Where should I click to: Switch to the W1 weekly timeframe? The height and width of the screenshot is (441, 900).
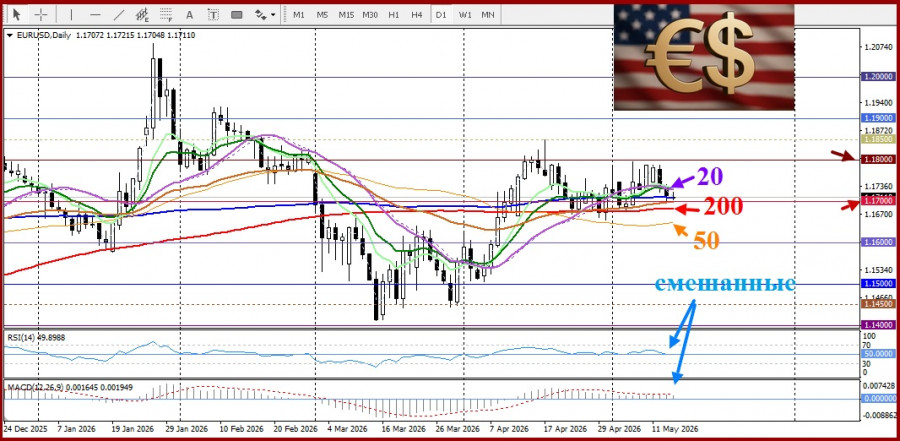tap(464, 15)
